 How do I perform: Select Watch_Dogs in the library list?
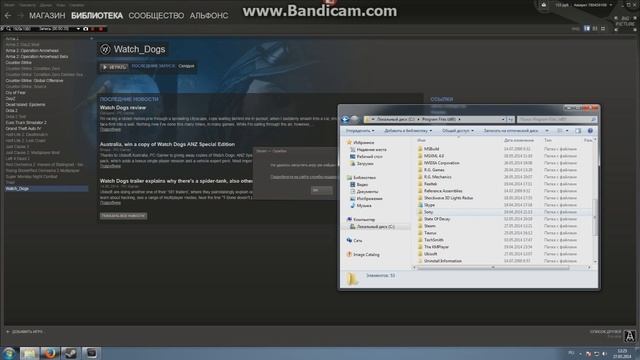pos(46,189)
